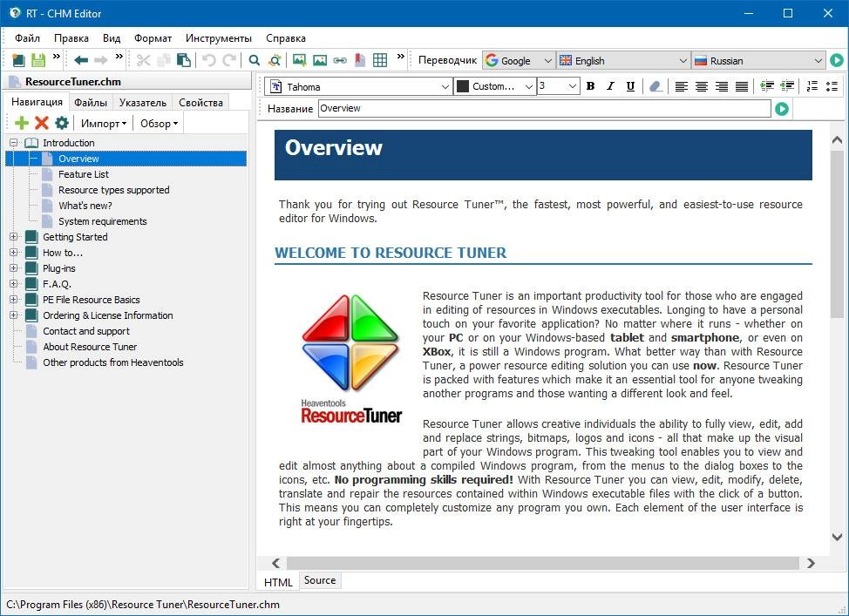
Task: Select the Contact and support topic
Action: (x=86, y=331)
